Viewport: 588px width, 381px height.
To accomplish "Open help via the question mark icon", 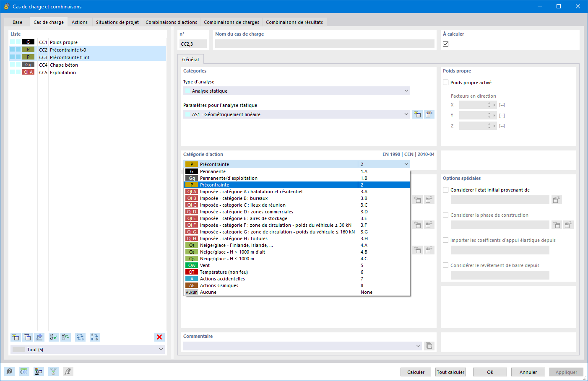I will coord(9,371).
